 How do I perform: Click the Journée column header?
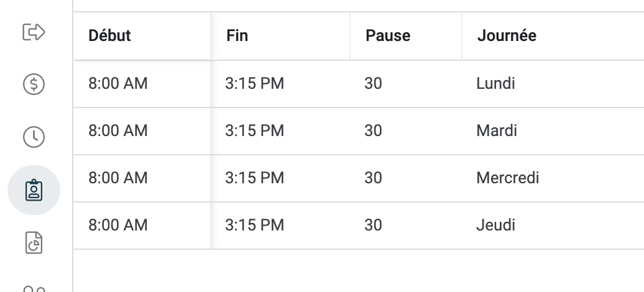507,35
